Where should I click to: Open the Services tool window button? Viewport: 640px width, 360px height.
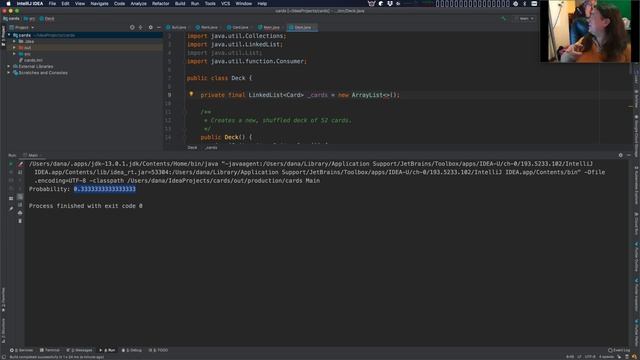point(22,350)
